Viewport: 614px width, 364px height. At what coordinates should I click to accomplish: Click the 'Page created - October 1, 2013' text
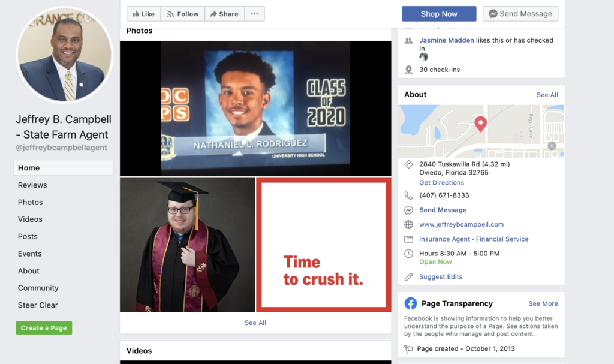(466, 349)
